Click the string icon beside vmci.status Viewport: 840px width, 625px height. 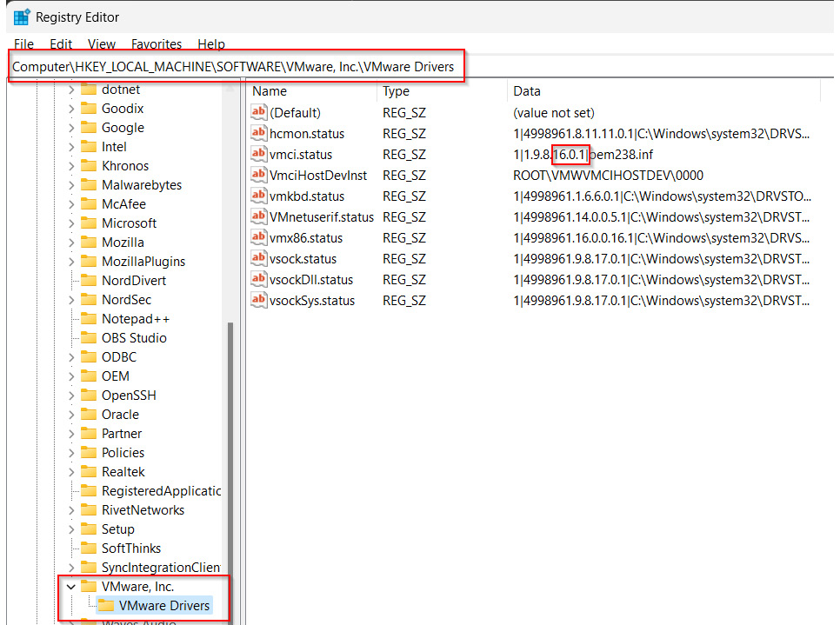[258, 155]
